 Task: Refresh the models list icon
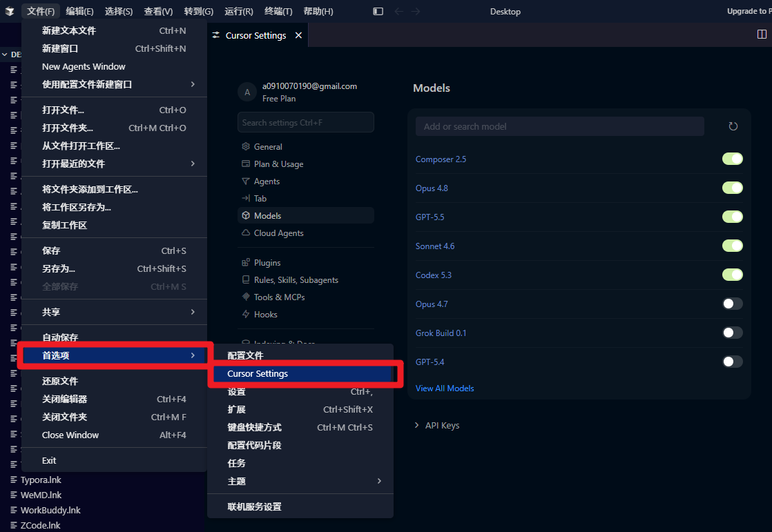(x=733, y=126)
